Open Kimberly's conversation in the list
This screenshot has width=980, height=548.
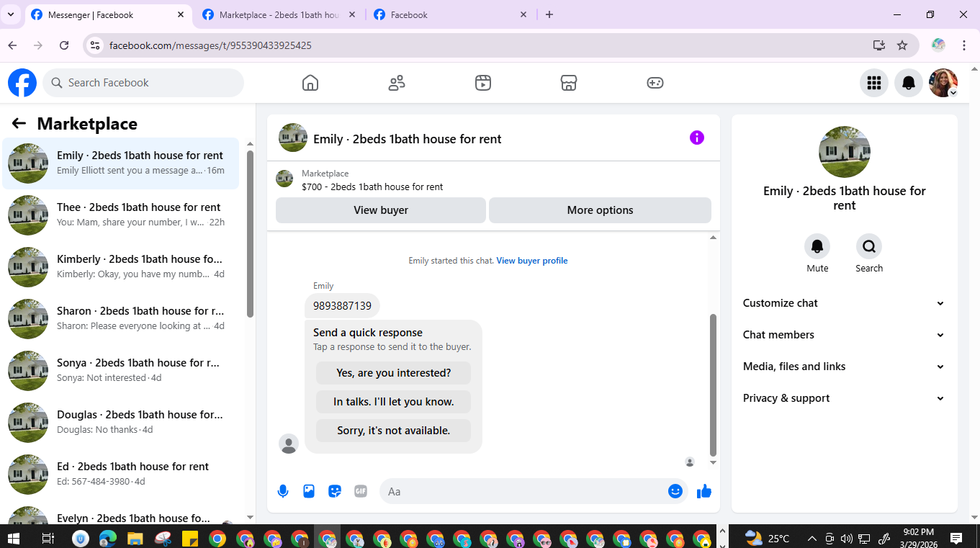click(x=121, y=267)
